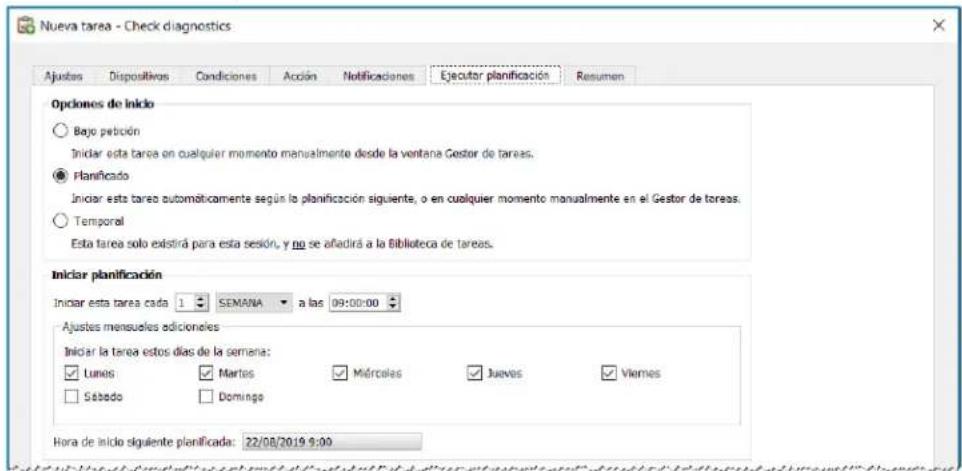Click the next planned start field 22/08/2019 9:00
Image resolution: width=962 pixels, height=471 pixels.
pyautogui.click(x=333, y=442)
